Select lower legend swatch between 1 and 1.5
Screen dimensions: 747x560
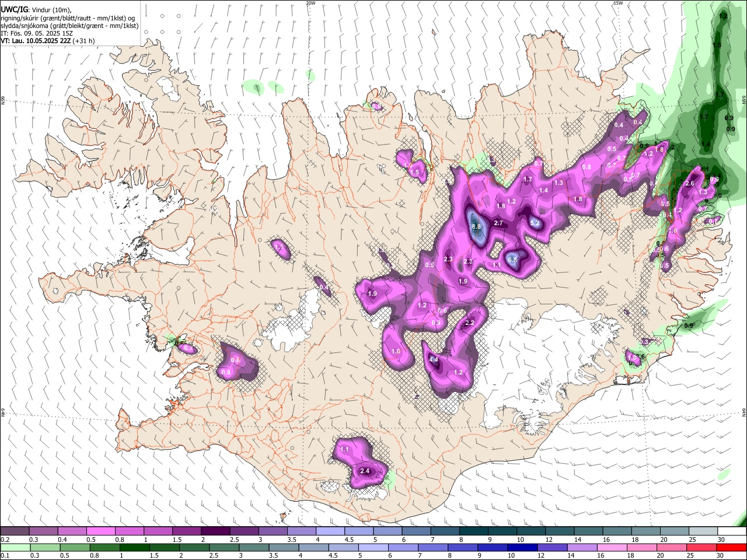134,547
